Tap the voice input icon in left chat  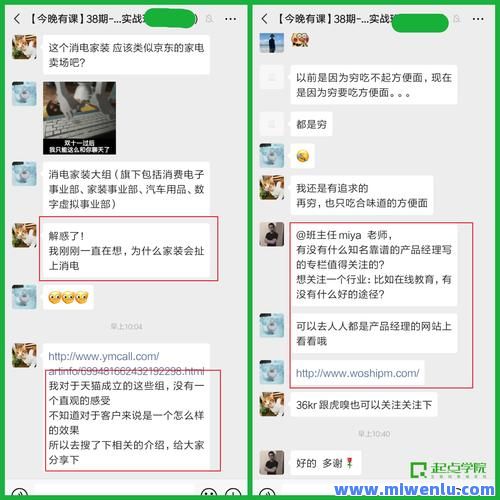[19, 492]
